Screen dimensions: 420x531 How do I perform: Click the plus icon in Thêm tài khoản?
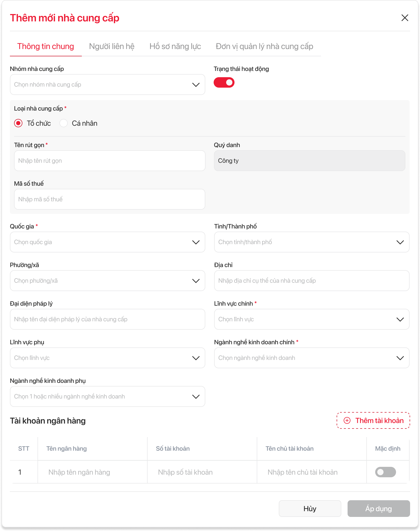347,420
